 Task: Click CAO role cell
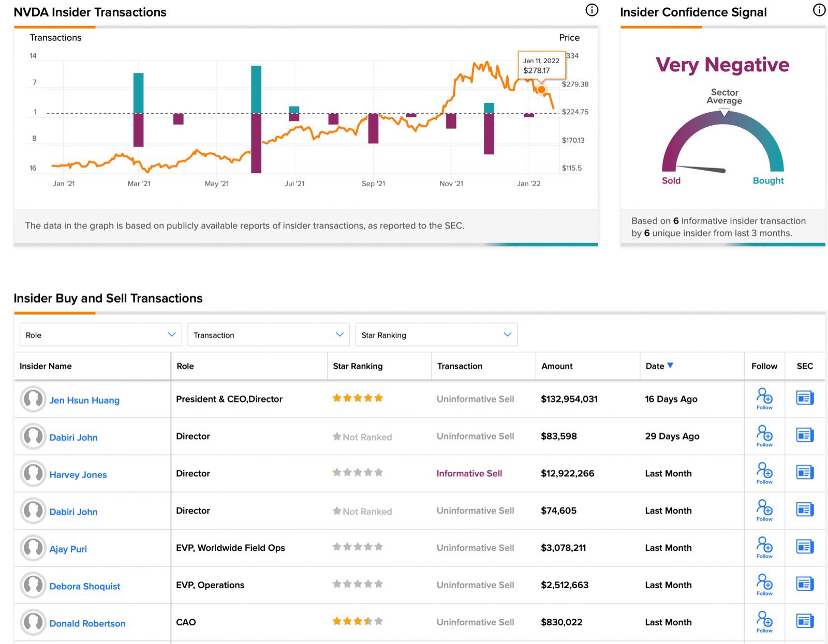coord(186,622)
